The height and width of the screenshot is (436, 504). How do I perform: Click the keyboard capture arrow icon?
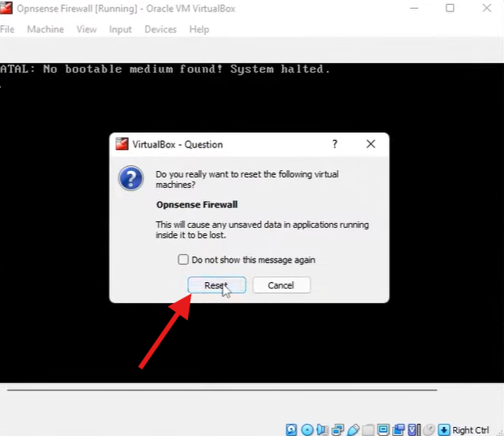tap(443, 430)
